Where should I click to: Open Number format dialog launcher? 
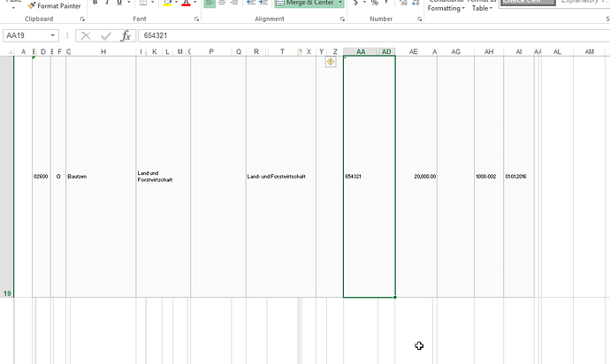tap(419, 19)
